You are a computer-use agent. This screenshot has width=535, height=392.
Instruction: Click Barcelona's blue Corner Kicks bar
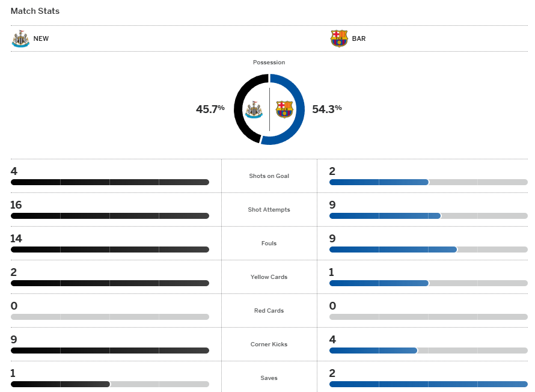[x=373, y=351]
